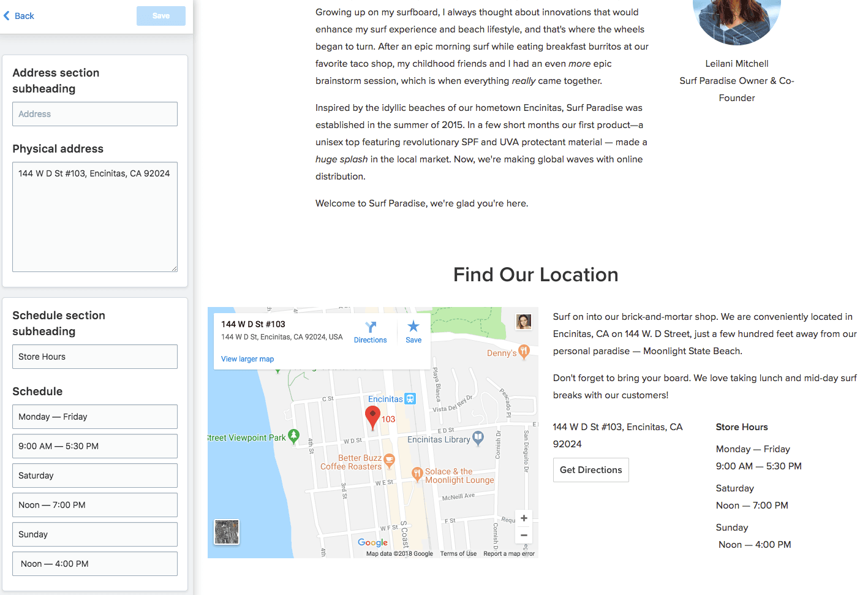This screenshot has height=595, width=868.
Task: Click the Noon — 7:00 PM field
Action: (95, 505)
